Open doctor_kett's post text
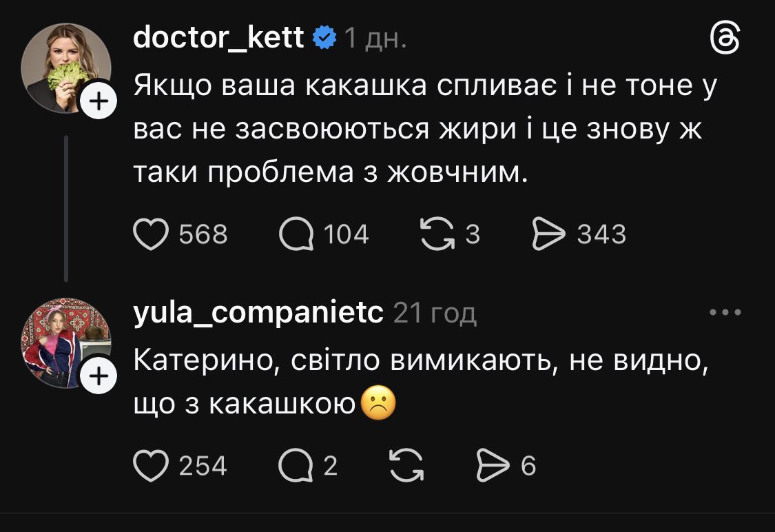This screenshot has width=775, height=532. tap(417, 130)
